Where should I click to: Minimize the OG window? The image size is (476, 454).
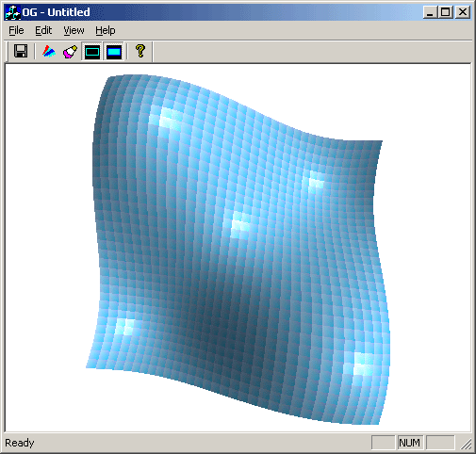pos(430,12)
